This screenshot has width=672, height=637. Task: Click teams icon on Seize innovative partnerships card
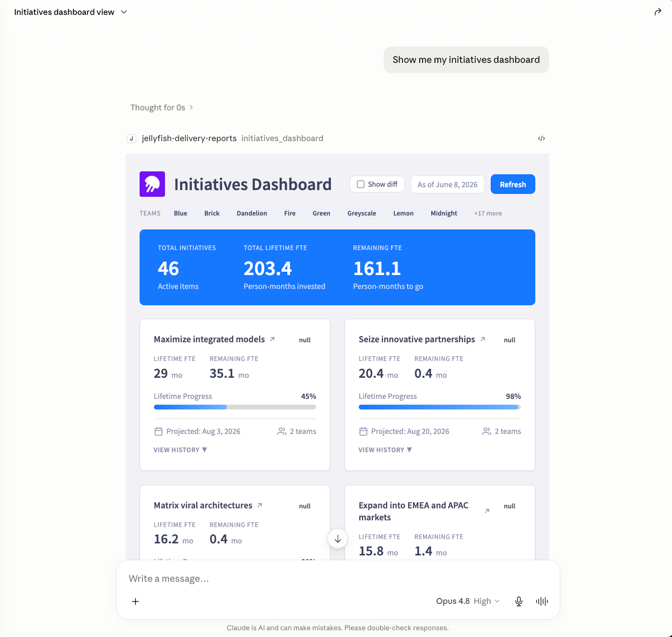pyautogui.click(x=486, y=432)
